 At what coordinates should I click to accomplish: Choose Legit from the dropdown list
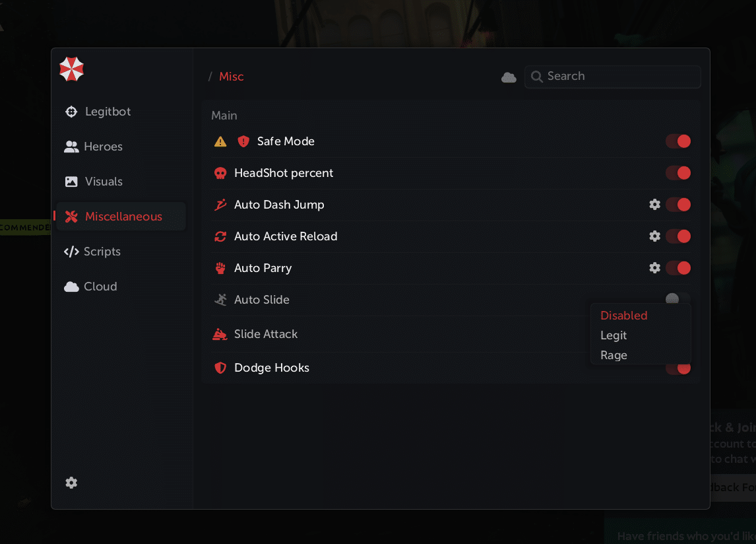(x=614, y=335)
